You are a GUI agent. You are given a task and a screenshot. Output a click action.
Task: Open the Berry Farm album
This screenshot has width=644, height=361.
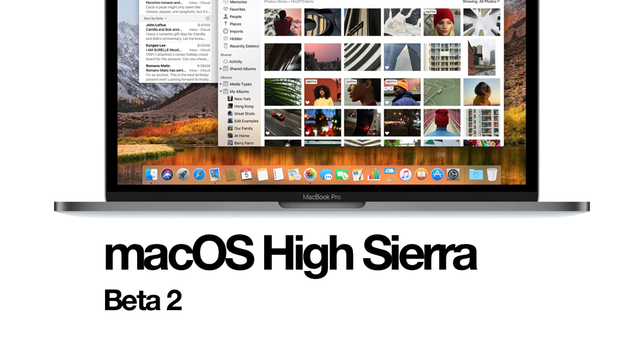pos(241,143)
